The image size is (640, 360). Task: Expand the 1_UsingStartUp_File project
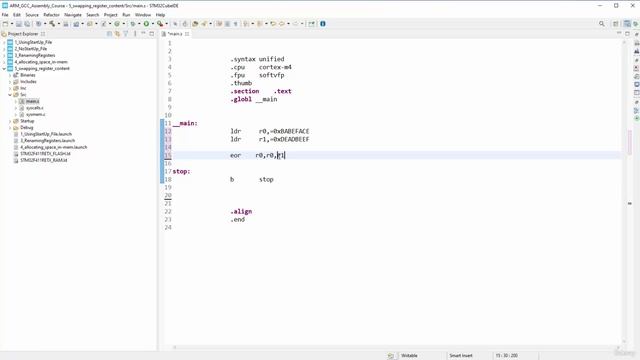(4, 42)
